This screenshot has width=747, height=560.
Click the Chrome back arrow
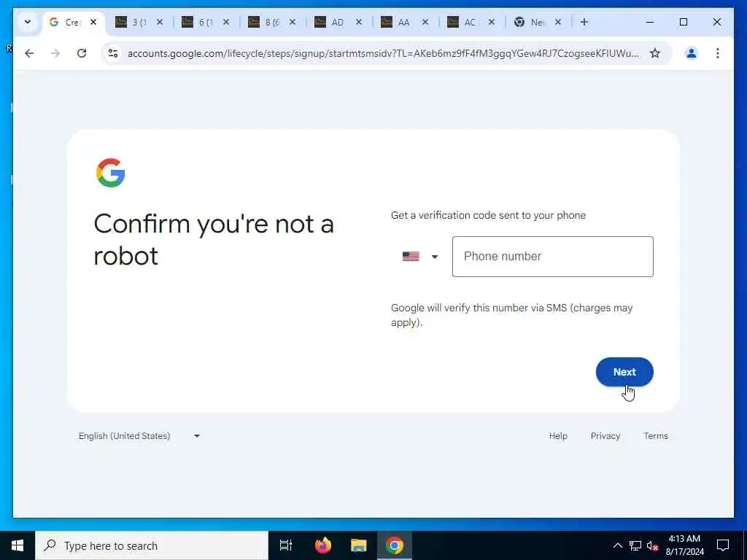[x=29, y=53]
